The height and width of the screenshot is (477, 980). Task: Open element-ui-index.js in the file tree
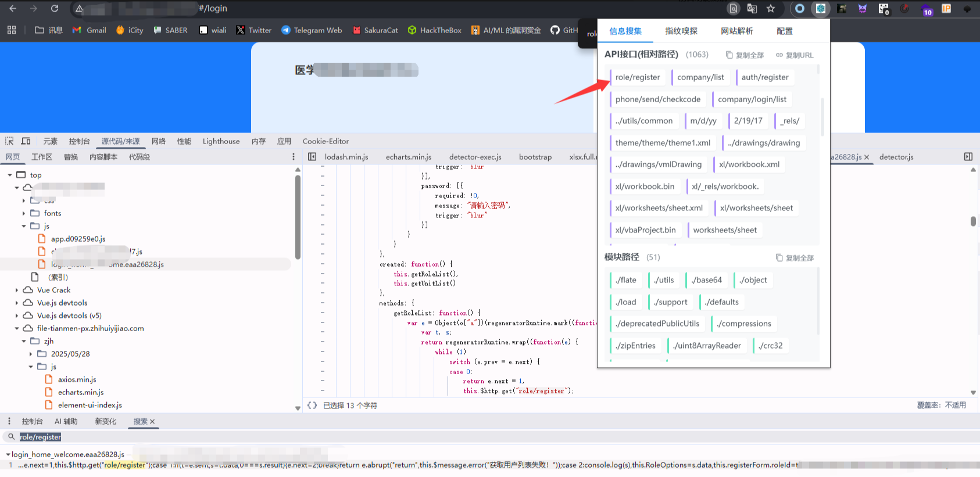(90, 405)
